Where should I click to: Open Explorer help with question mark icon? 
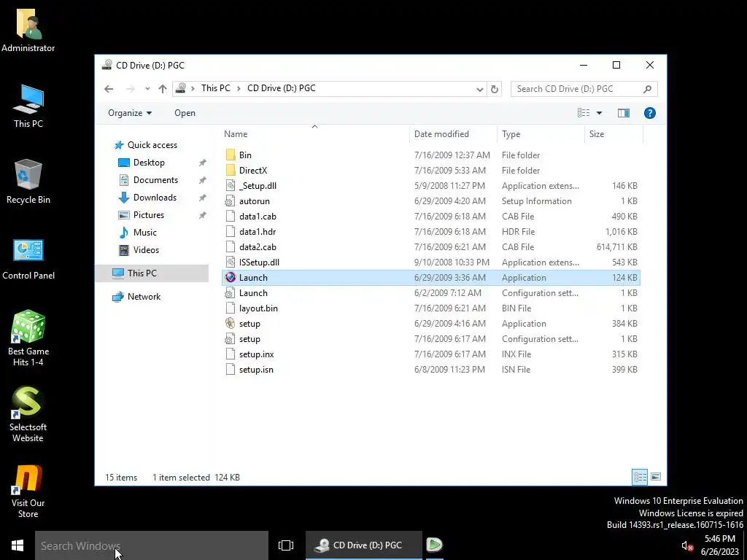[649, 113]
